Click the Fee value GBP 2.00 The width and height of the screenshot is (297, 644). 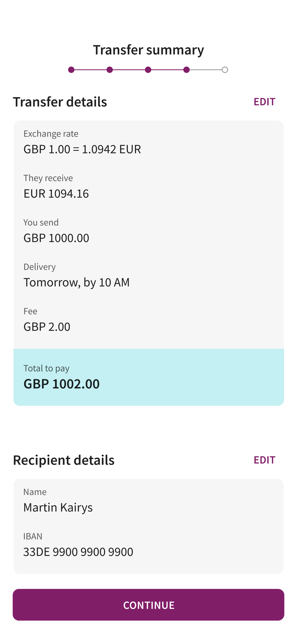coord(47,327)
